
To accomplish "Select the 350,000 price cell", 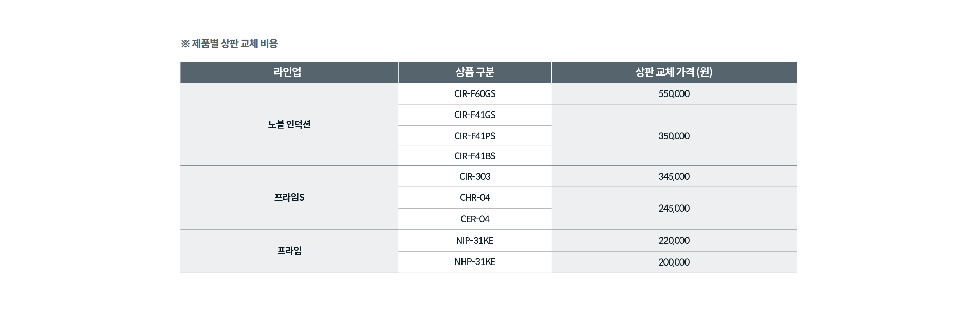I will [673, 136].
